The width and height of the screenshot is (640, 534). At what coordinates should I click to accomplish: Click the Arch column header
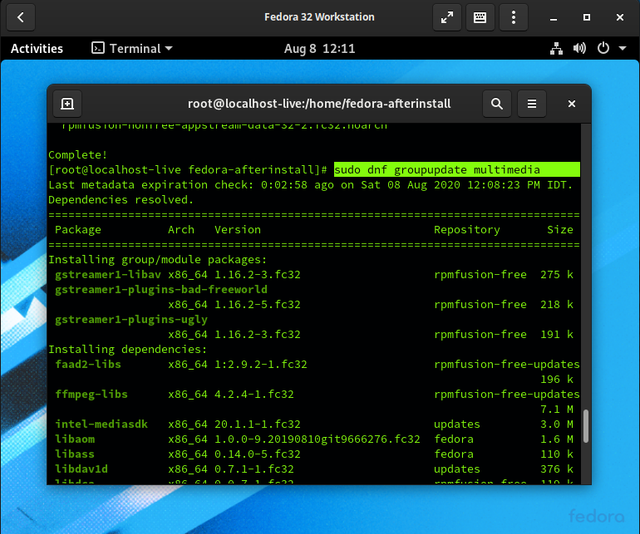181,230
